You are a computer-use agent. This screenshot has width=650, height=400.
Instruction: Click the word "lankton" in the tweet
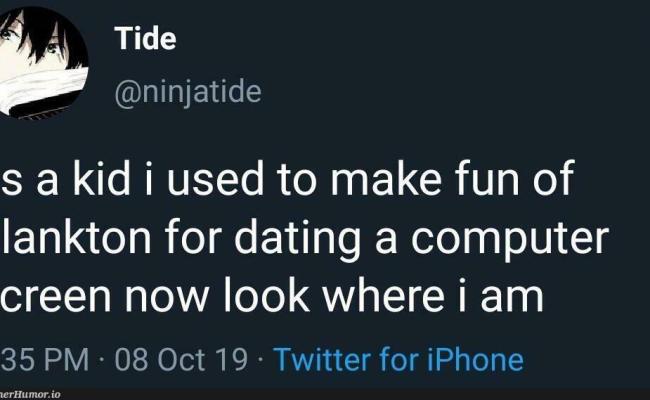(x=68, y=239)
